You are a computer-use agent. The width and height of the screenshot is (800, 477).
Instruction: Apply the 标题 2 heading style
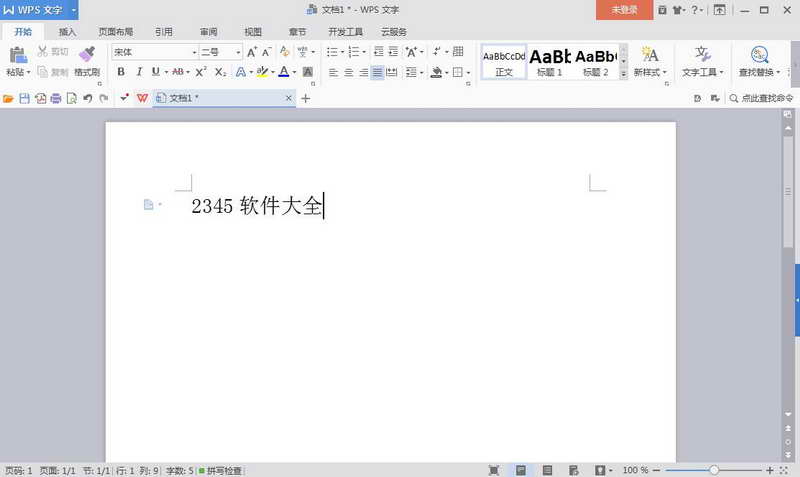coord(596,62)
